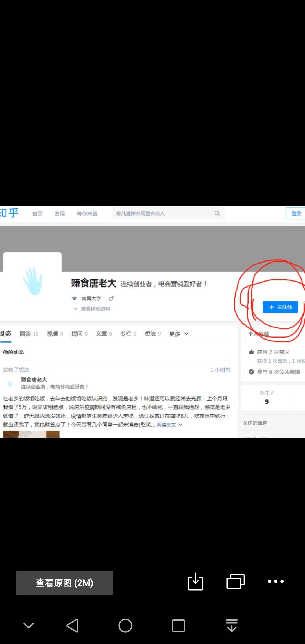This screenshot has height=644, width=305.
Task: Tap the Android home circle button
Action: click(125, 625)
